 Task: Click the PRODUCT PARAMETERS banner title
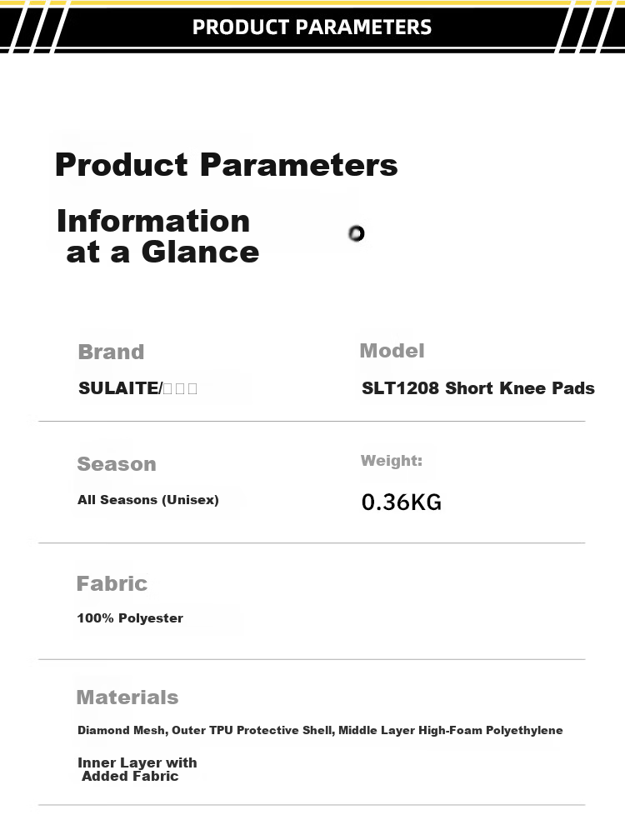tap(312, 27)
